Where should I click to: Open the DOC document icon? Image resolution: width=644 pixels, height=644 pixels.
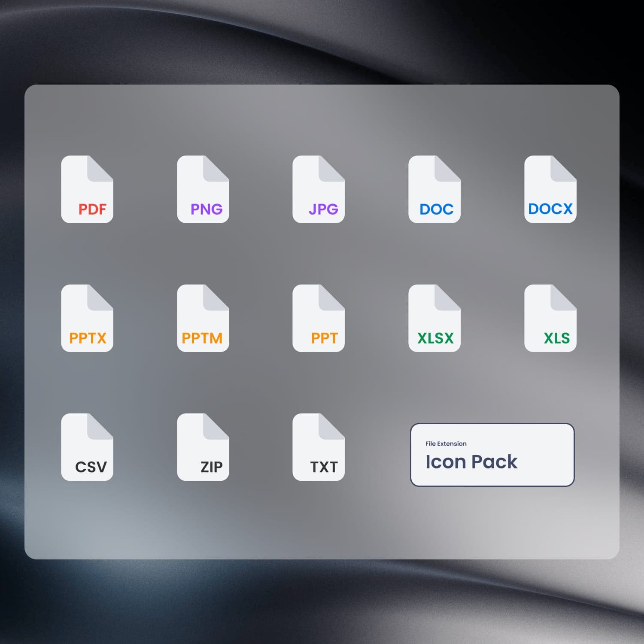click(434, 189)
